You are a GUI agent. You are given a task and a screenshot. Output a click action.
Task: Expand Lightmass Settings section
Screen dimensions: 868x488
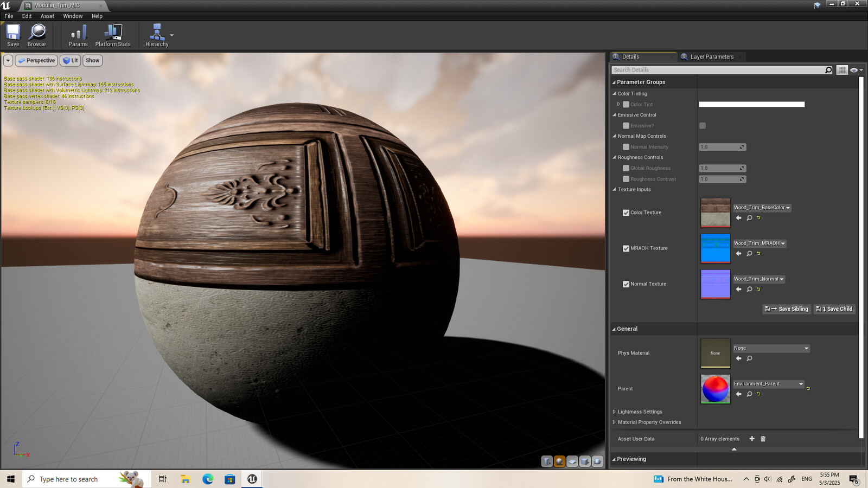tap(614, 412)
